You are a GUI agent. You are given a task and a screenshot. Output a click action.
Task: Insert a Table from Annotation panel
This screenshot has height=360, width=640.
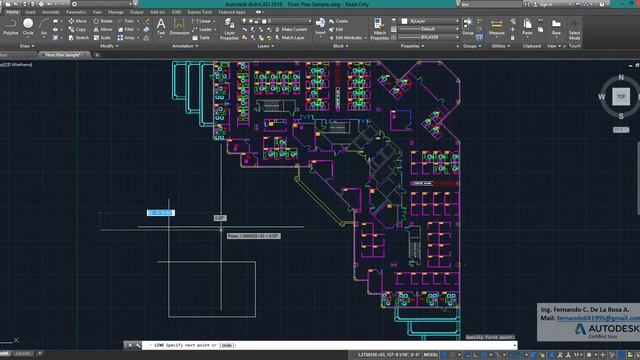(x=201, y=38)
